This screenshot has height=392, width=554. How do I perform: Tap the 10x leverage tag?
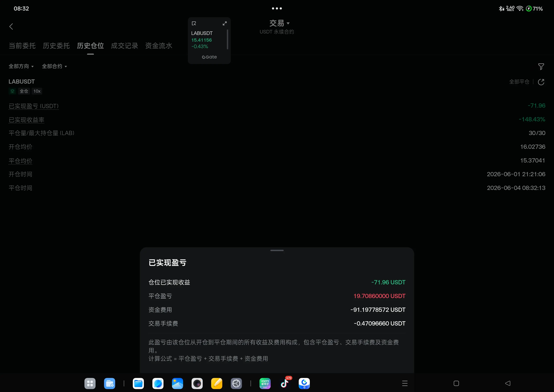(x=37, y=91)
